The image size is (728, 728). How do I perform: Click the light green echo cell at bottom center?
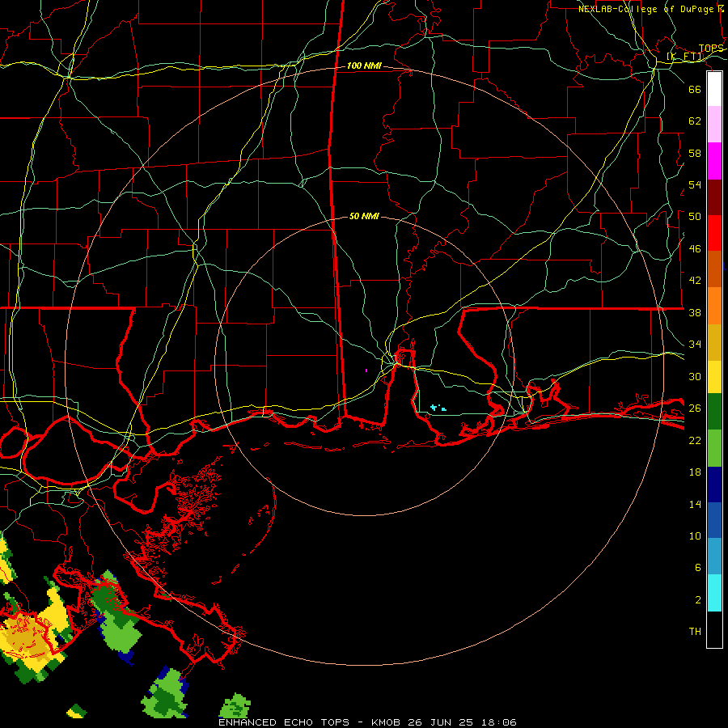click(235, 706)
